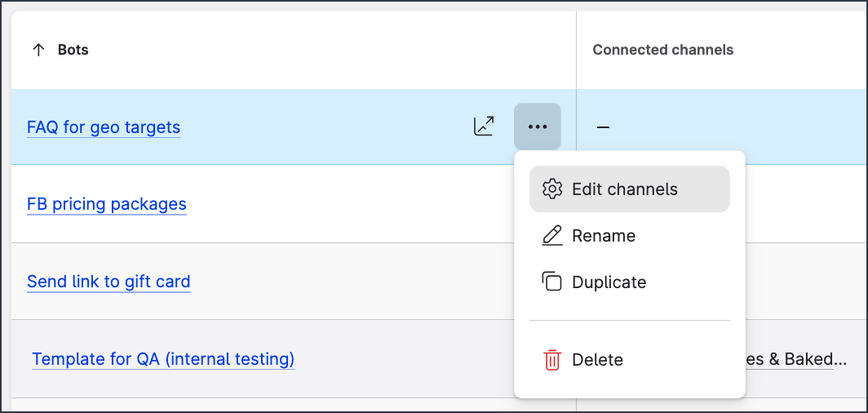868x413 pixels.
Task: Click the divider between the header columns
Action: pos(576,50)
